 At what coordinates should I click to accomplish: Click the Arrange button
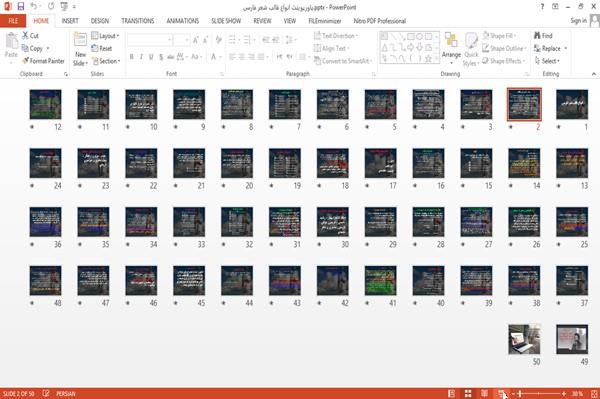451,47
